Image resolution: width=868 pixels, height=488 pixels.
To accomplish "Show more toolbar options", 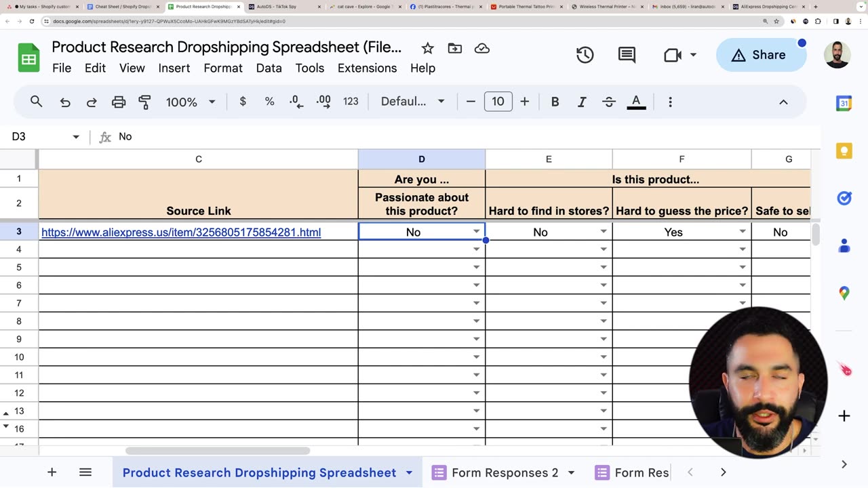I will coord(670,102).
